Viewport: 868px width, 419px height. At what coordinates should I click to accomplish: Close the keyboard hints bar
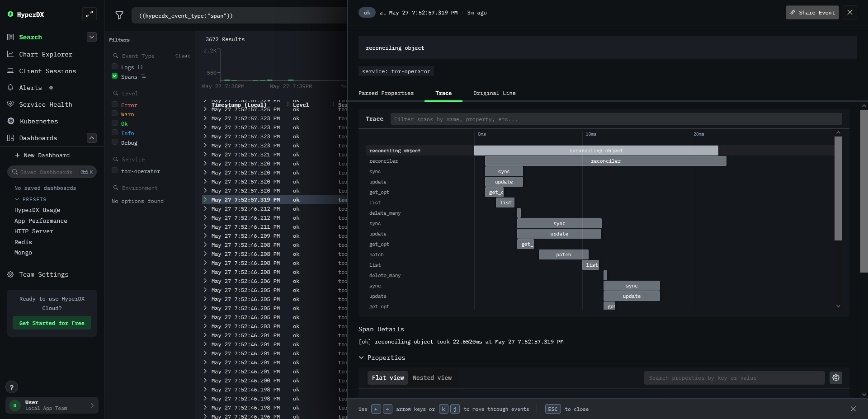tap(853, 409)
